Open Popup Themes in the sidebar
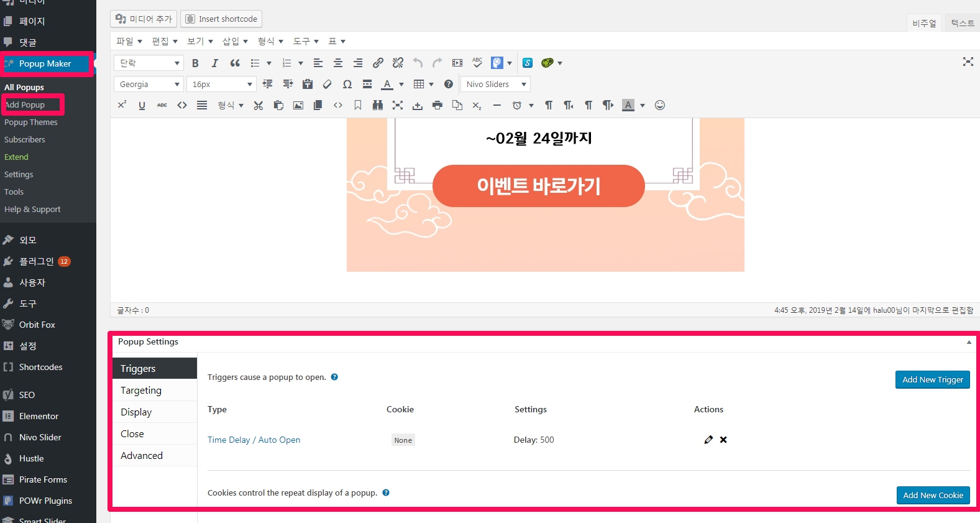This screenshot has width=980, height=523. [x=31, y=123]
